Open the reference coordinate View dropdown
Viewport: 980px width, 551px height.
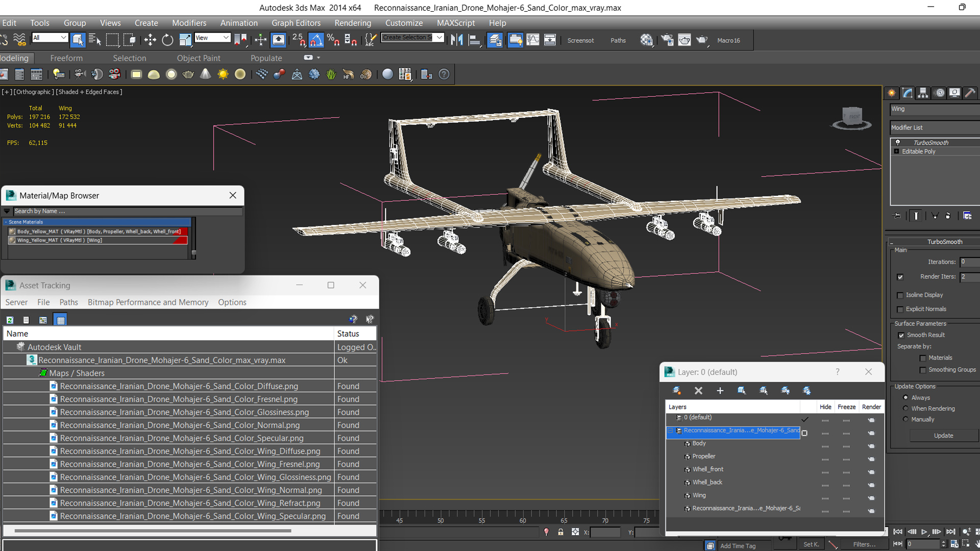[x=212, y=38]
